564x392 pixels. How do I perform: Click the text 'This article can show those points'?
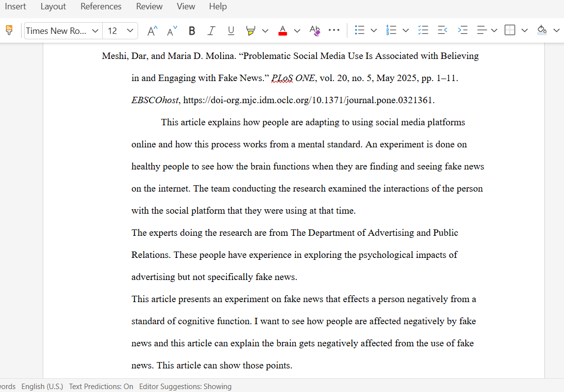(224, 365)
